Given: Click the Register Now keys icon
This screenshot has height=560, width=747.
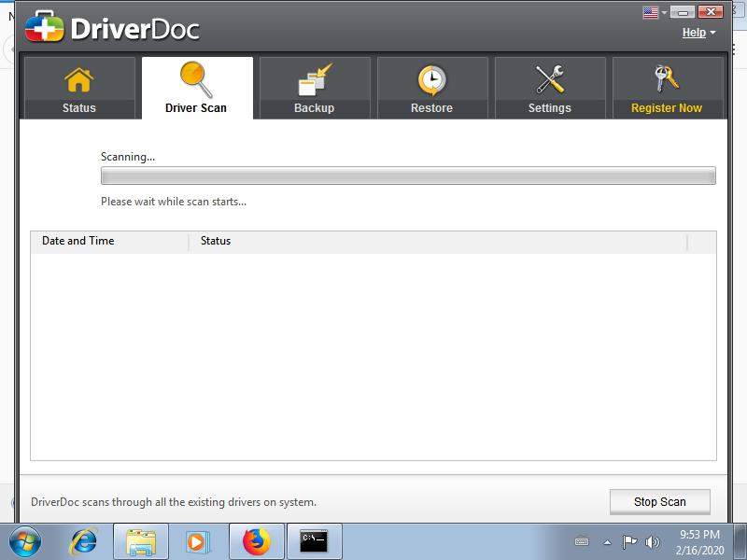Looking at the screenshot, I should click(x=667, y=78).
